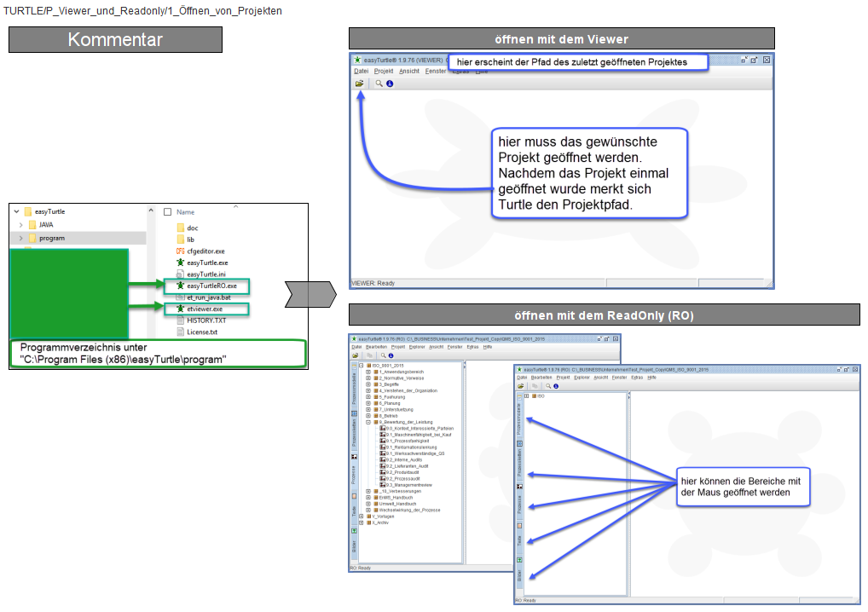
Task: Collapse 9_Bewertung_der_Leistung node in rear RO tree
Action: pyautogui.click(x=368, y=422)
